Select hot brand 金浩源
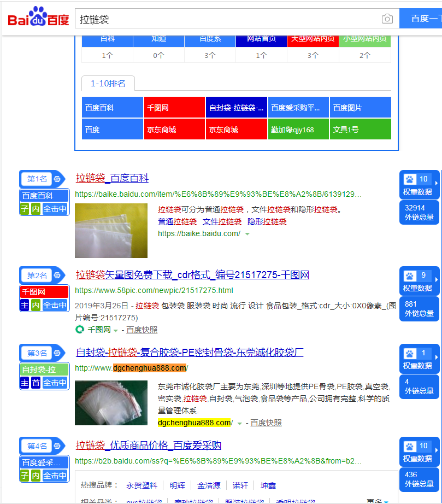 [209, 485]
